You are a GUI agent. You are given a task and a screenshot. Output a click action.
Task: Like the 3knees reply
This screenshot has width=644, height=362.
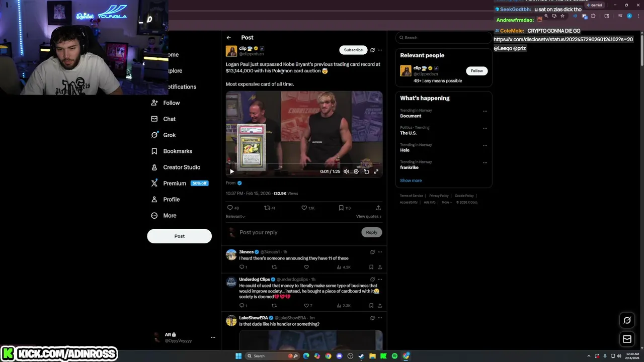coord(306,267)
